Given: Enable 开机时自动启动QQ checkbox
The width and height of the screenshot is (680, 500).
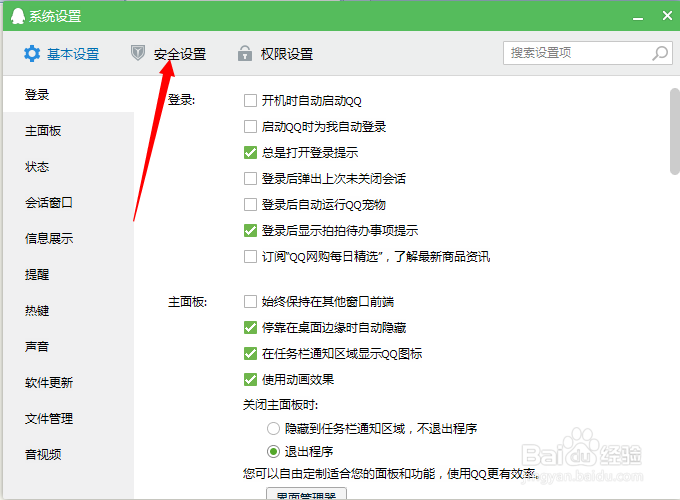Looking at the screenshot, I should pyautogui.click(x=250, y=101).
